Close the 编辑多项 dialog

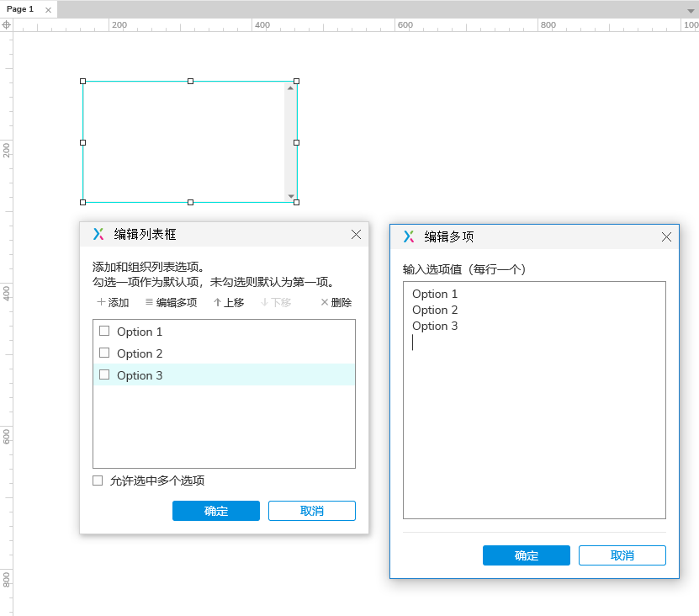coord(666,236)
